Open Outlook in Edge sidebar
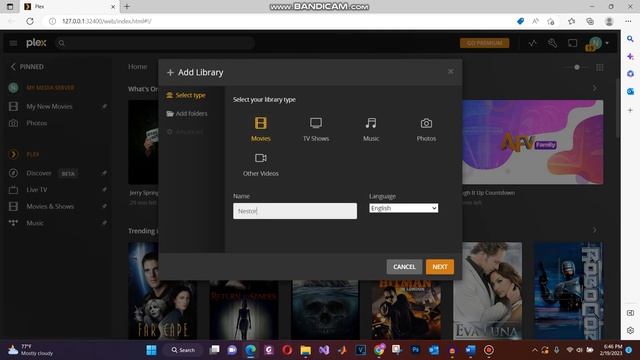640x360 pixels. click(x=630, y=91)
